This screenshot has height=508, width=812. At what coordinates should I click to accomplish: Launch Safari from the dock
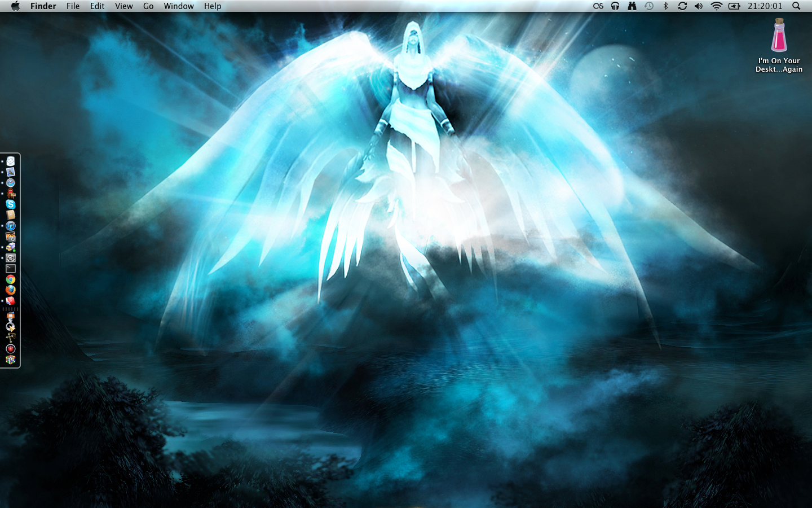pyautogui.click(x=11, y=183)
